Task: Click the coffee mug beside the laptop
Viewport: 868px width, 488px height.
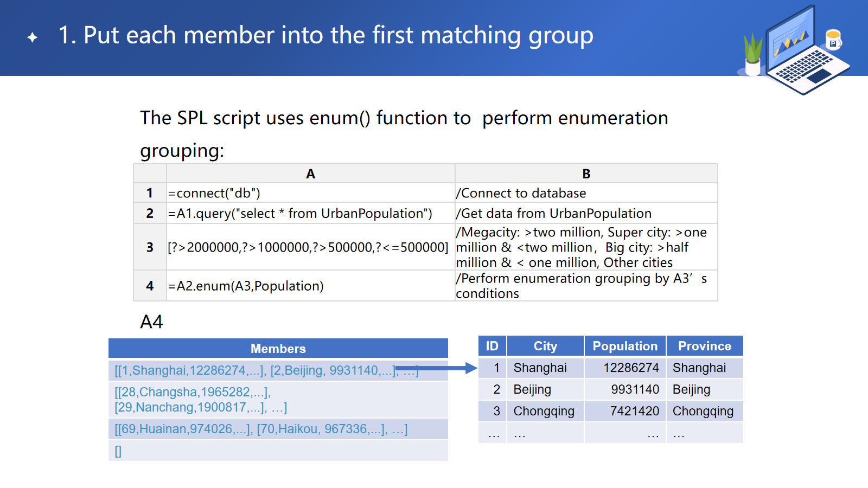Action: coord(833,39)
